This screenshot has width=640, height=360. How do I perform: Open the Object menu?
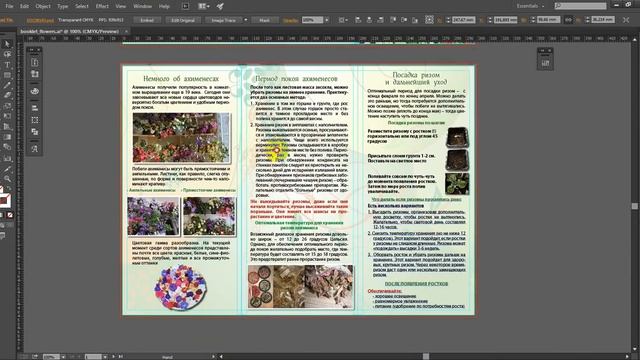(x=43, y=6)
